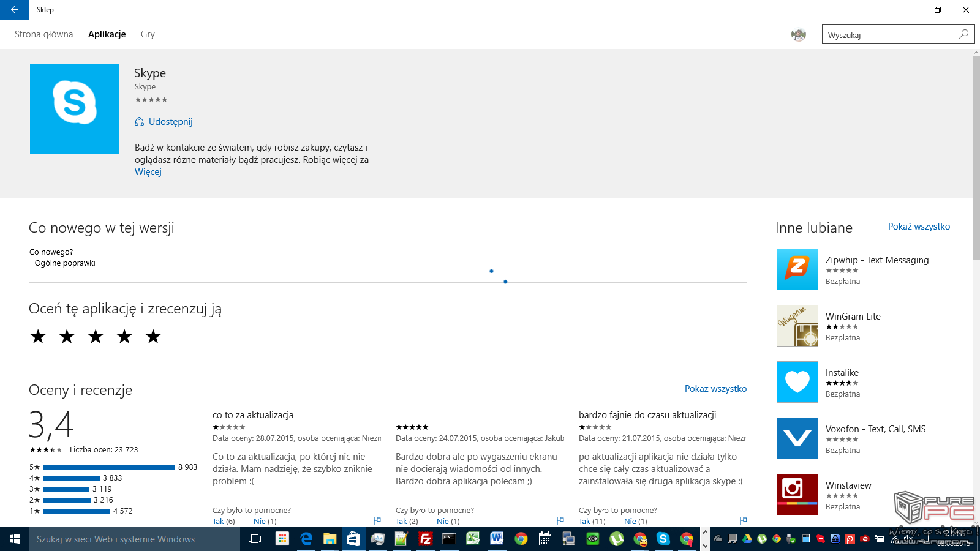Screen dimensions: 980x551
Task: Click the large Skype app logo
Action: 75,109
